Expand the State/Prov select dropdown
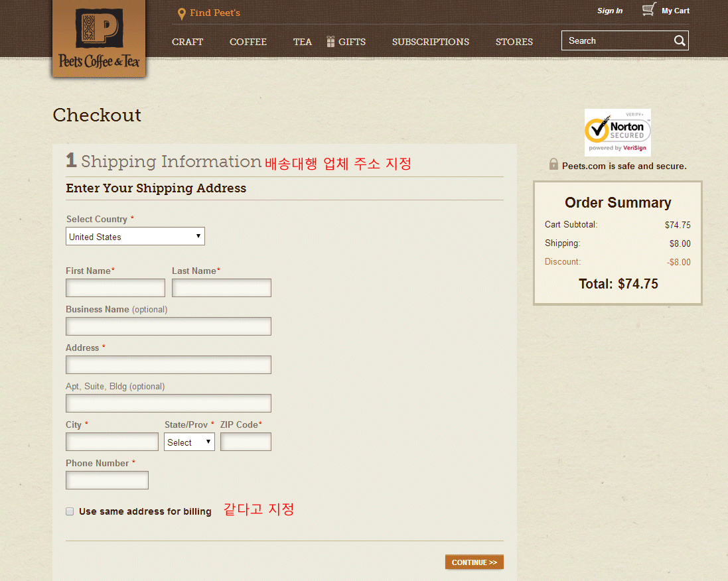 pyautogui.click(x=189, y=442)
